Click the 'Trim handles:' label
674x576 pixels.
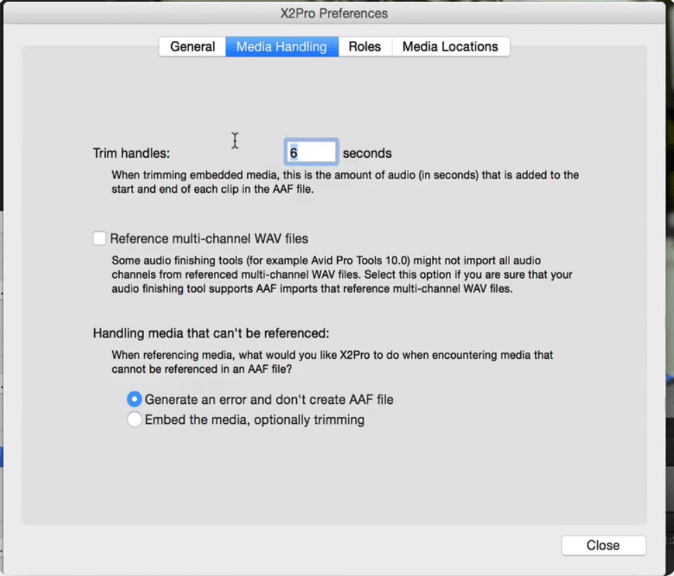131,153
